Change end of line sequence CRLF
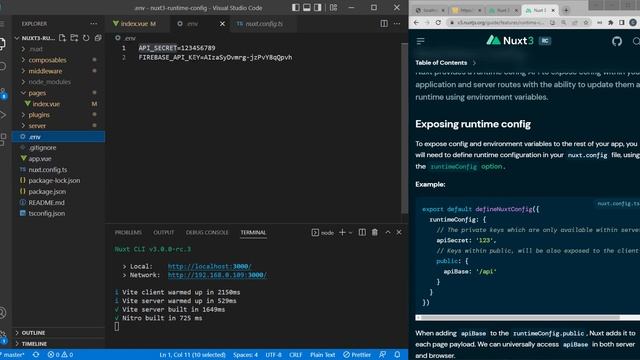 296,355
